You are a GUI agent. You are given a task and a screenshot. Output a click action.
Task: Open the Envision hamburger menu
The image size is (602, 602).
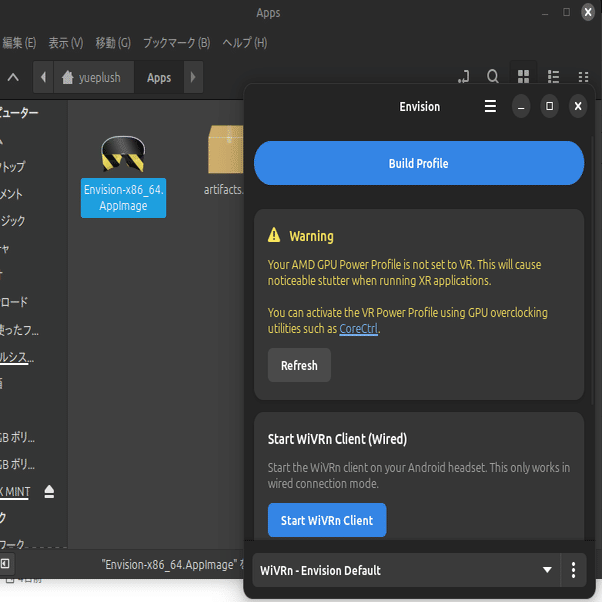tap(490, 106)
